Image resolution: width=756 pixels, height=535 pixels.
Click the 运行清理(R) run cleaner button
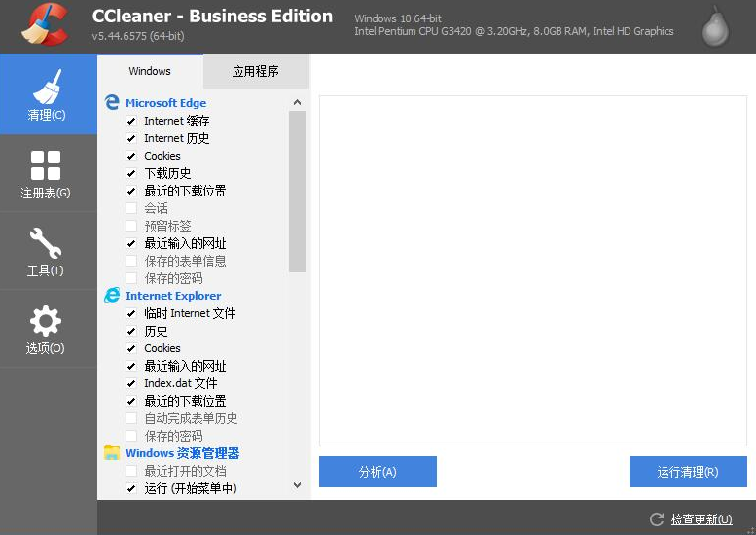point(688,472)
